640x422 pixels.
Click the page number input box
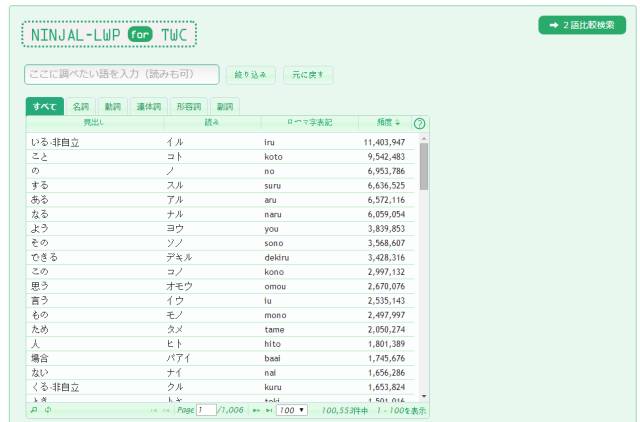(206, 410)
